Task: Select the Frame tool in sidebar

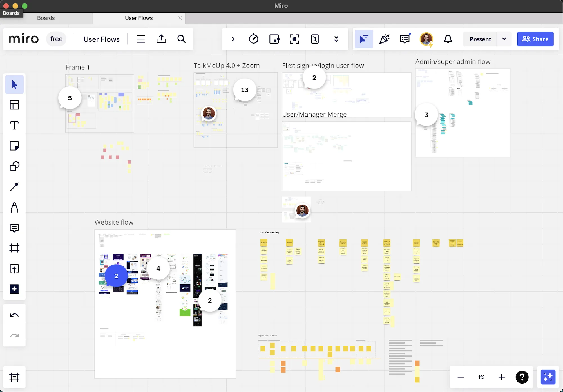Action: [x=14, y=248]
